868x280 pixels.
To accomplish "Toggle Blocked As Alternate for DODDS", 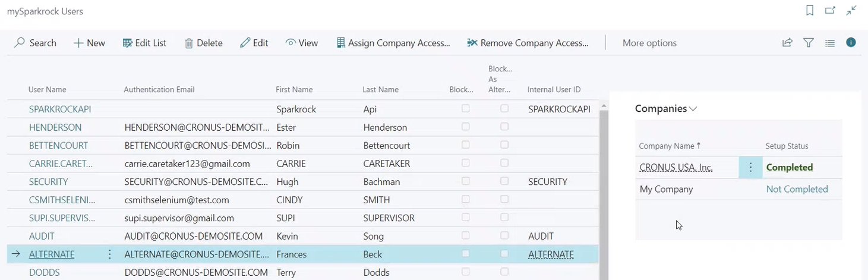I will tap(504, 272).
